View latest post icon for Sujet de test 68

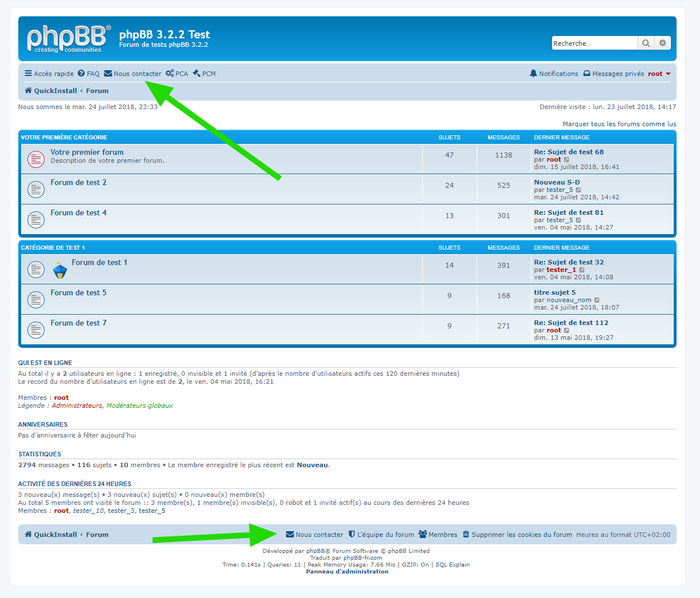click(x=567, y=160)
